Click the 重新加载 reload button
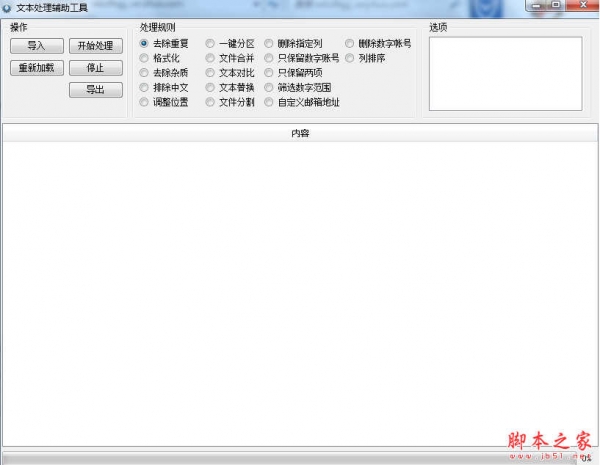 [37, 68]
